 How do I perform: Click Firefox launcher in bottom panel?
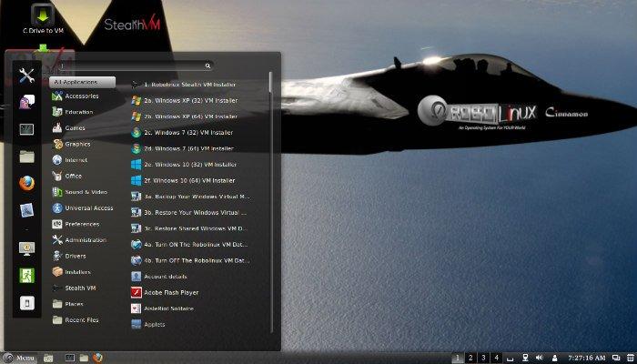(x=97, y=358)
